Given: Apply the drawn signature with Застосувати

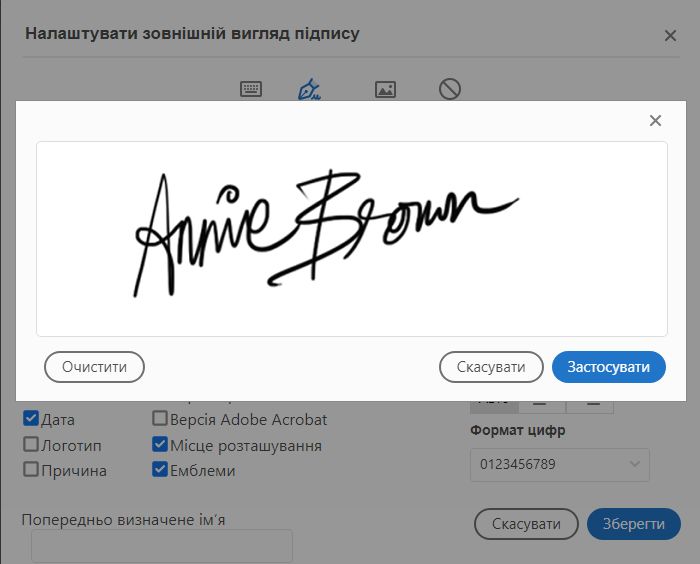Looking at the screenshot, I should (609, 367).
